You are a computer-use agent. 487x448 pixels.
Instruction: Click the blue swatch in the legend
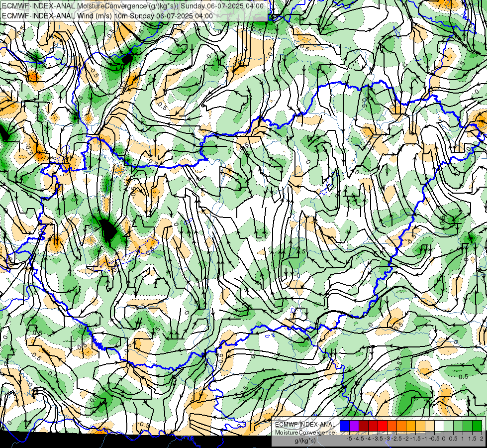345,426
